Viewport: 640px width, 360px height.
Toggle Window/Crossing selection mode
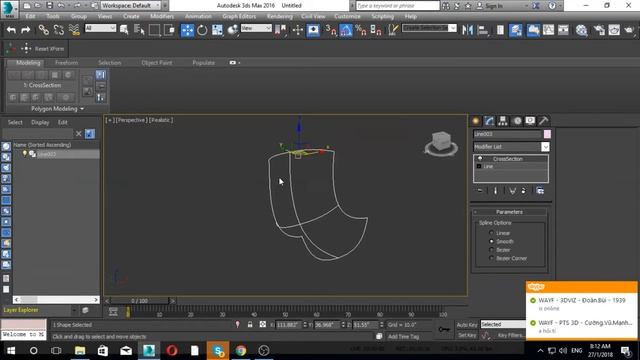(169, 30)
